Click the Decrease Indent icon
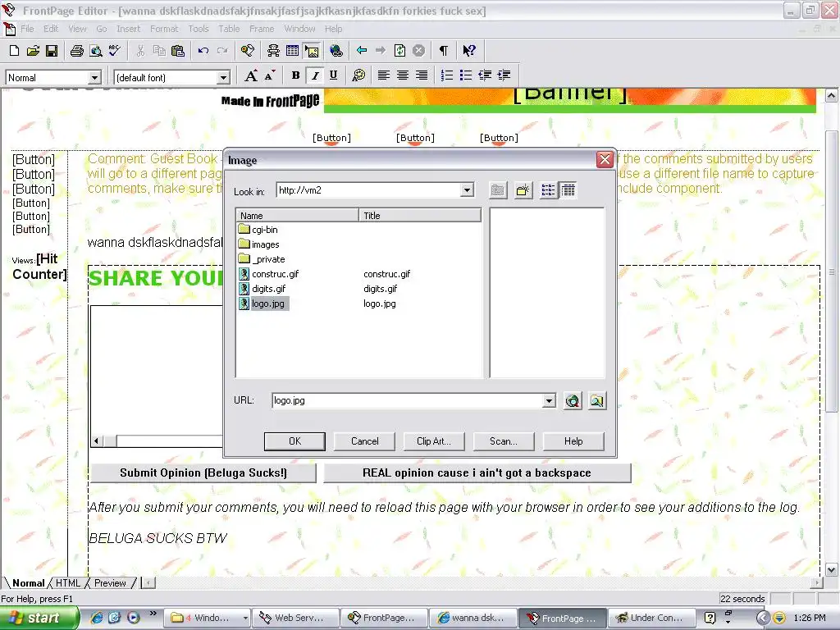 (x=485, y=75)
